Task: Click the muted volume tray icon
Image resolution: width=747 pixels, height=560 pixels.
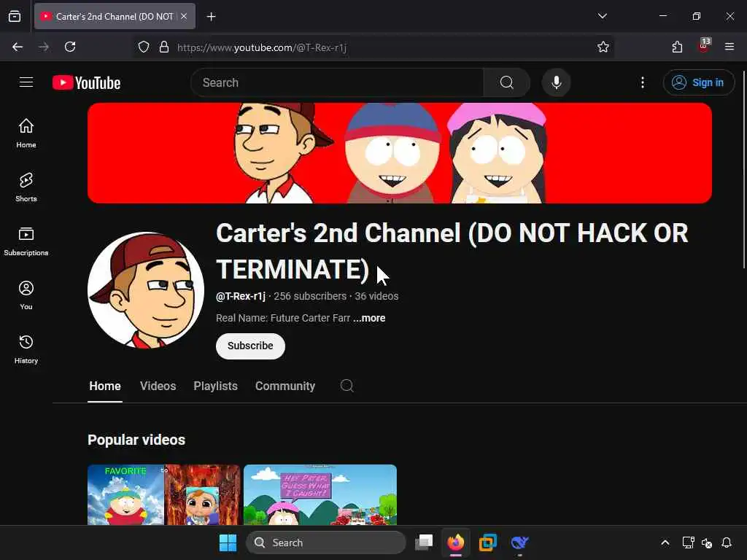Action: point(707,542)
